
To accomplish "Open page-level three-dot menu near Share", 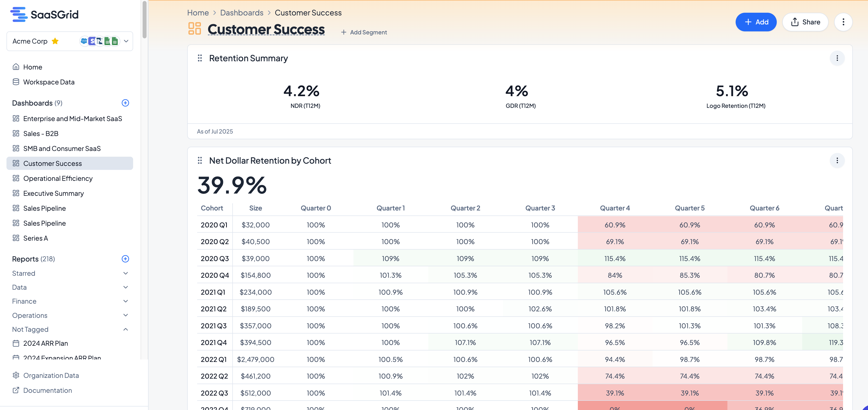I will 843,22.
